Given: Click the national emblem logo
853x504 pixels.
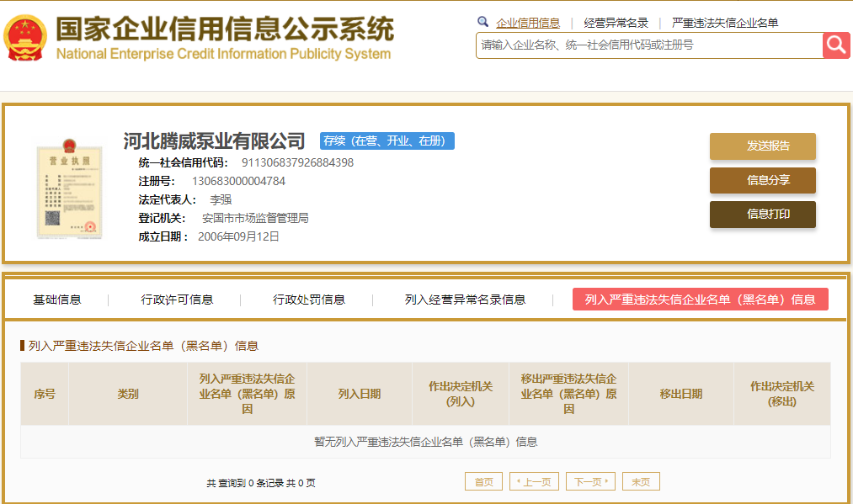Looking at the screenshot, I should 25,38.
